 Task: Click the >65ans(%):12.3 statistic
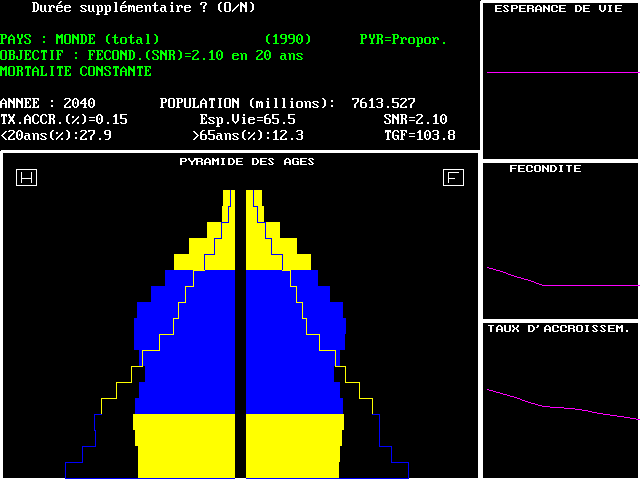pos(247,136)
